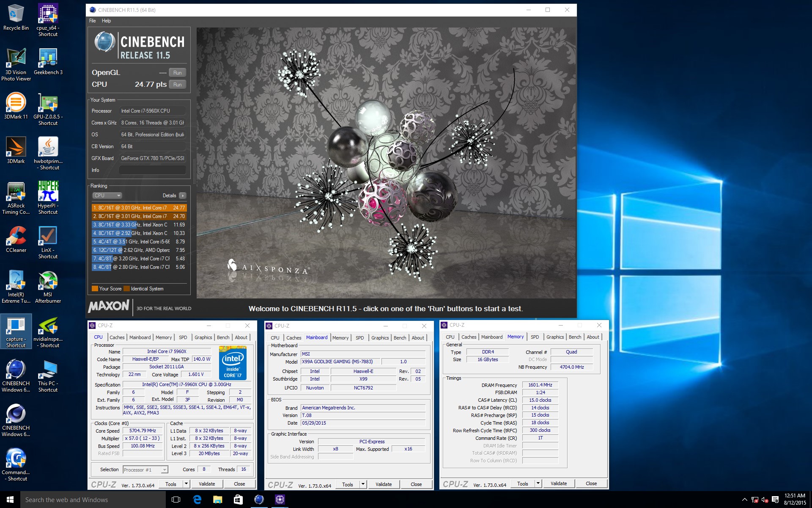Launch the HyperPI shortcut icon
The height and width of the screenshot is (508, 812).
pyautogui.click(x=48, y=198)
